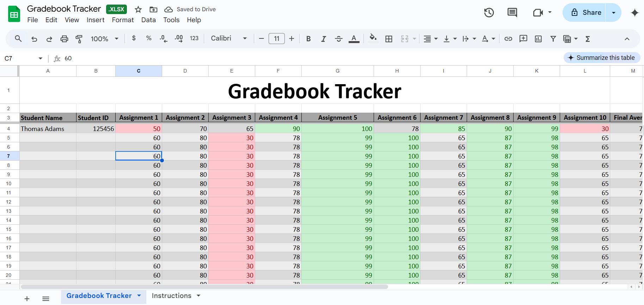
Task: Open the Insert menu
Action: (x=96, y=20)
